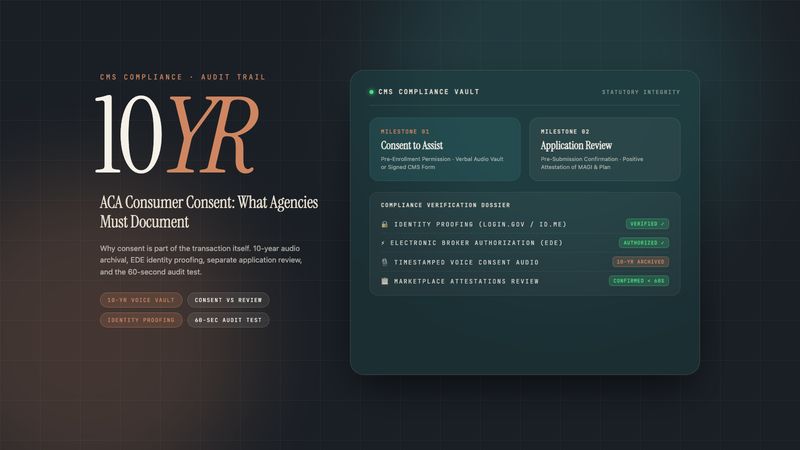Click the lock icon beside Identity Proofing
This screenshot has width=800, height=450.
coord(385,224)
